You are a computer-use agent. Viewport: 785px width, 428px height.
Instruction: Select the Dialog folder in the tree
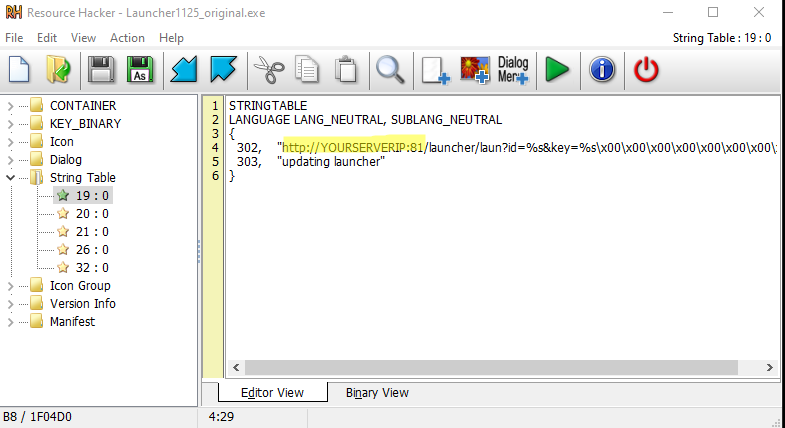coord(56,160)
